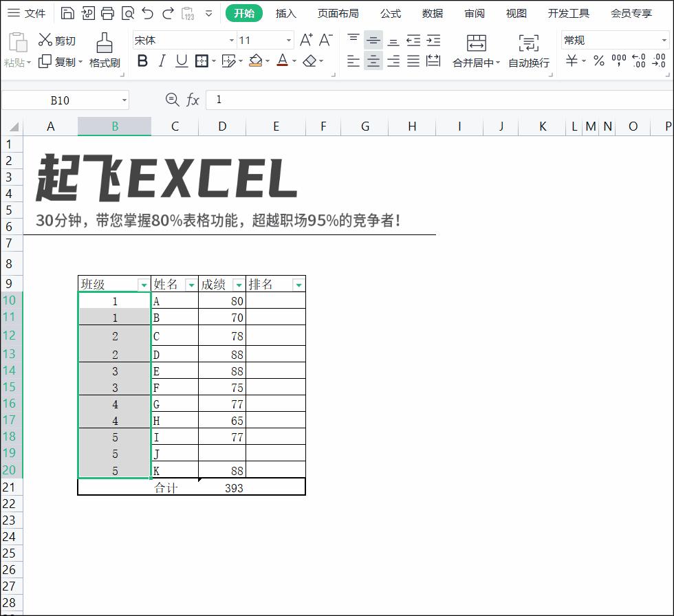
Task: Toggle Underline formatting
Action: (182, 61)
